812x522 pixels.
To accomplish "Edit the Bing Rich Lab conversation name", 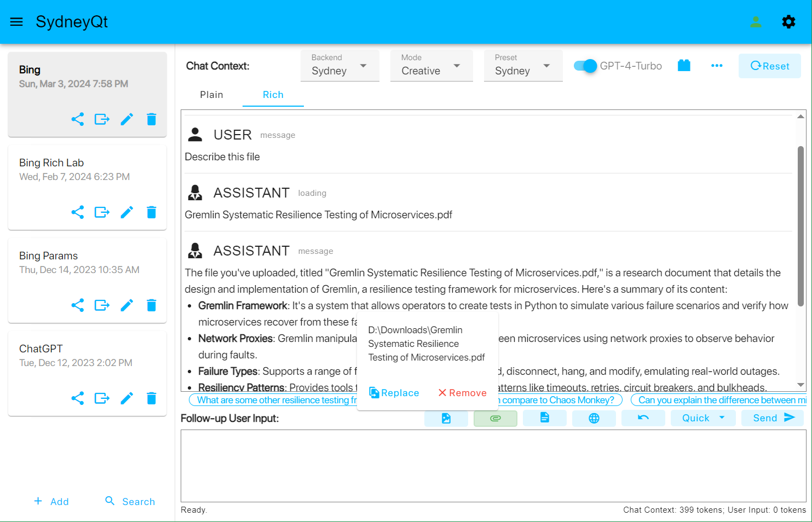I will click(127, 212).
